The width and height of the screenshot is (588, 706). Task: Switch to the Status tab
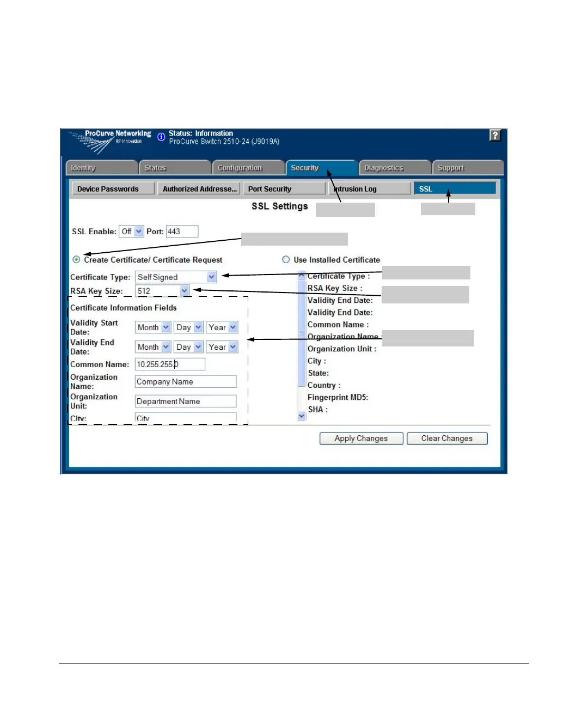(x=175, y=168)
